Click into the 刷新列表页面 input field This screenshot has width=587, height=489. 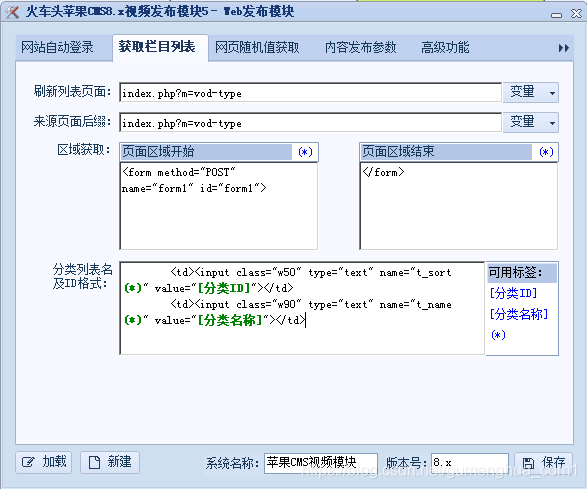[x=310, y=92]
